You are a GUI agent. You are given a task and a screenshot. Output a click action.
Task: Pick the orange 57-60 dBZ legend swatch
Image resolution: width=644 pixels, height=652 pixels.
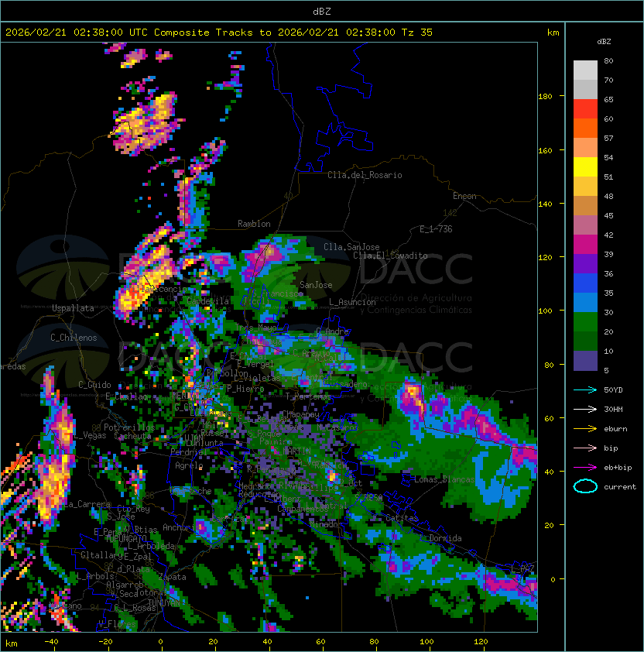(x=585, y=128)
